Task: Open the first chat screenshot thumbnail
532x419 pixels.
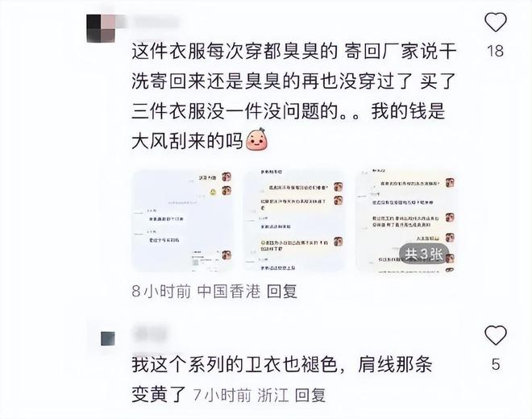Action: pyautogui.click(x=183, y=221)
